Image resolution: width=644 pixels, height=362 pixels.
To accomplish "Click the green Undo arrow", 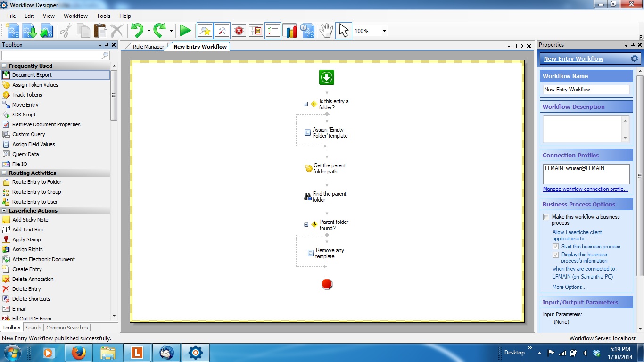I will click(x=137, y=31).
